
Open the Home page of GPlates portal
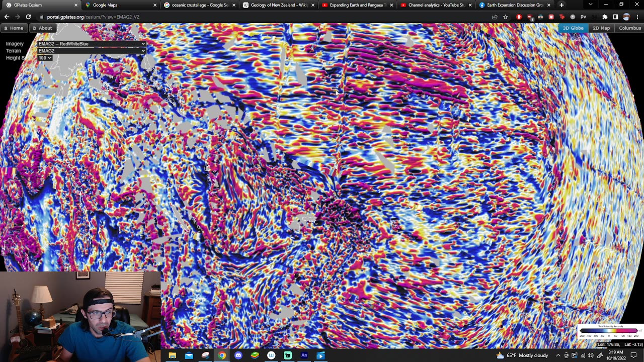pos(14,28)
